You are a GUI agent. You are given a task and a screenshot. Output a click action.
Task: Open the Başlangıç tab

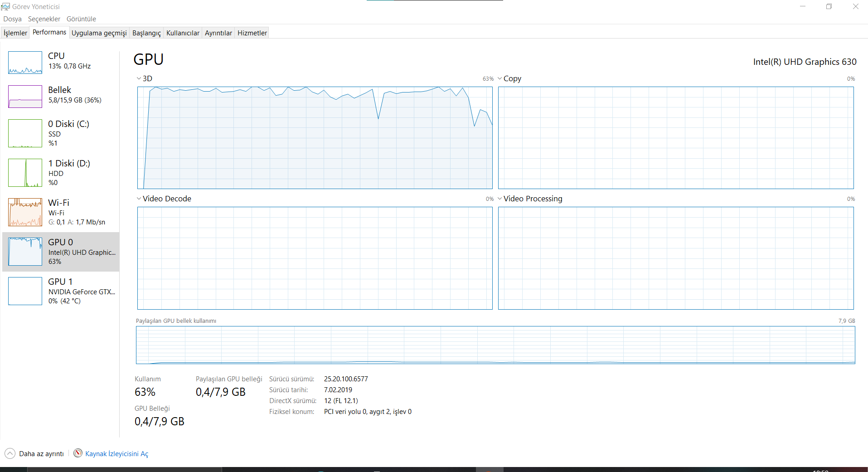click(146, 33)
